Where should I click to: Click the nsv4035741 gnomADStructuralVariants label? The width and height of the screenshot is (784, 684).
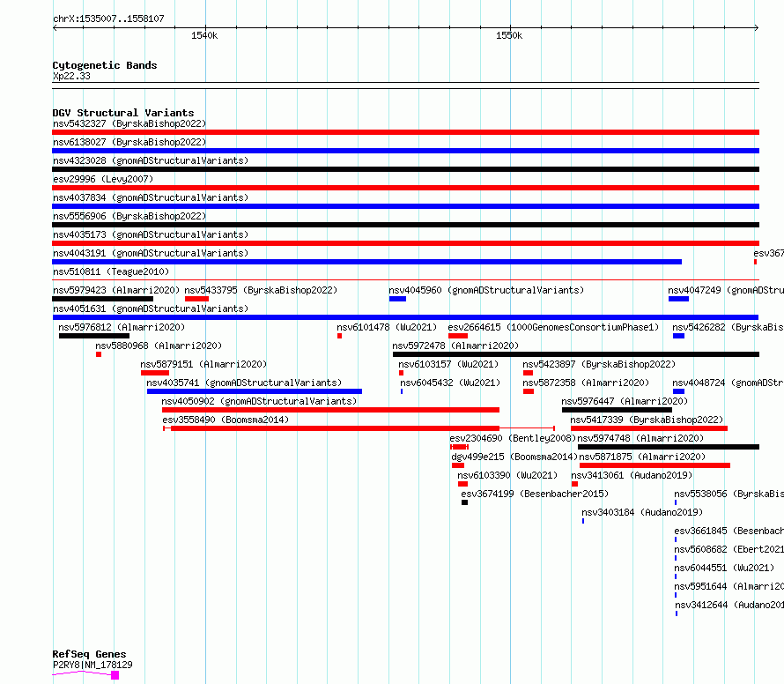click(x=244, y=383)
